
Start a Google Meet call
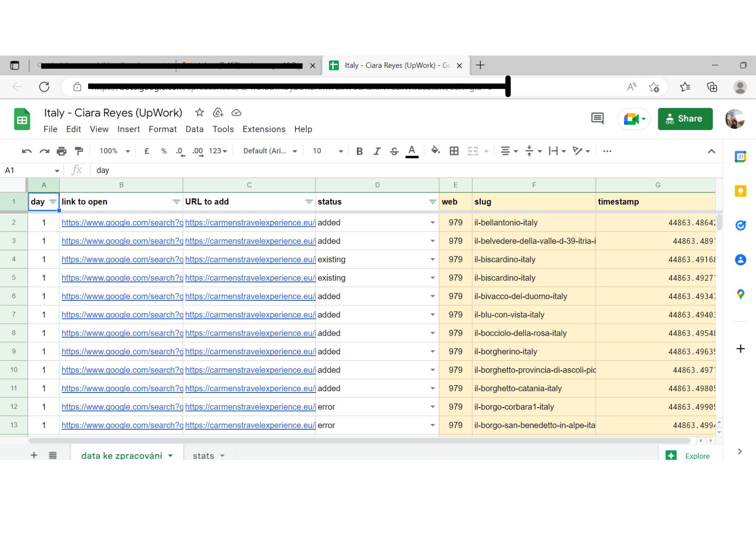634,119
